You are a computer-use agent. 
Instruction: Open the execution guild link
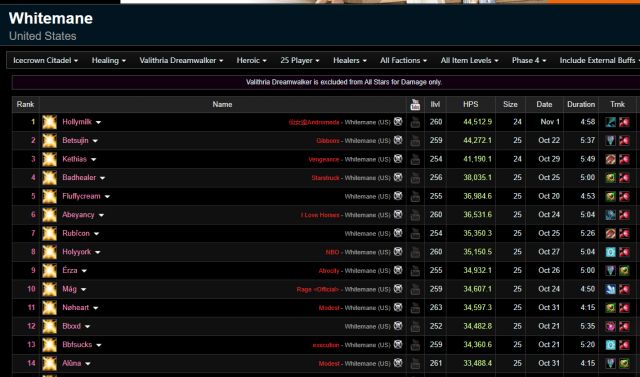pos(326,345)
